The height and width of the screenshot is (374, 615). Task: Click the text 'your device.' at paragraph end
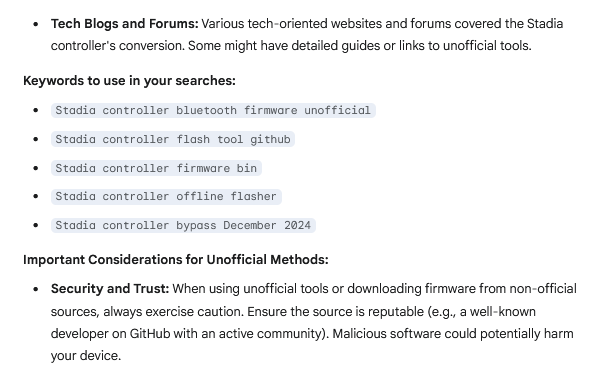pos(86,356)
